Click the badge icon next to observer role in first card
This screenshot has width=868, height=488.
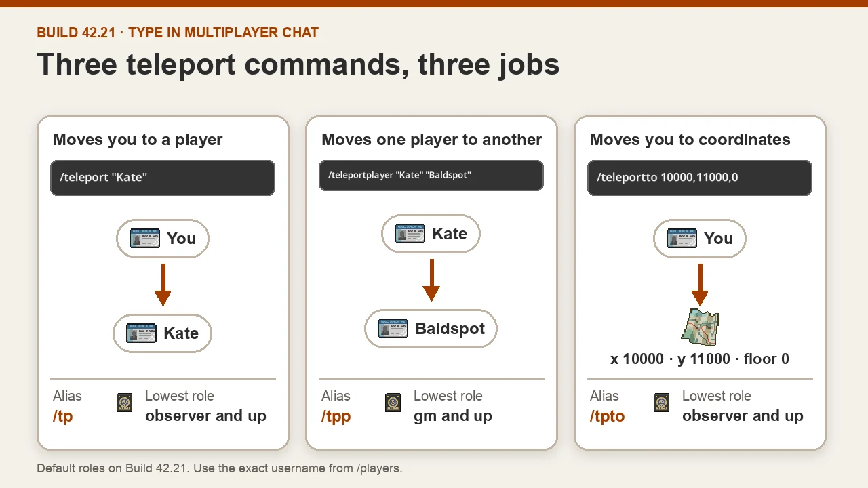pos(124,403)
